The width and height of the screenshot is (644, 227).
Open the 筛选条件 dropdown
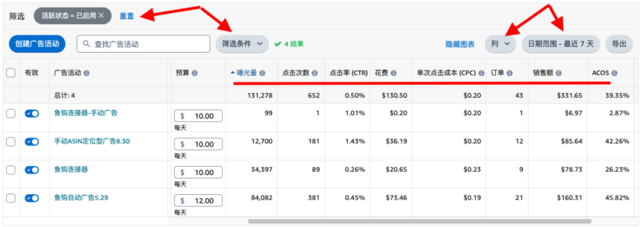coord(242,44)
